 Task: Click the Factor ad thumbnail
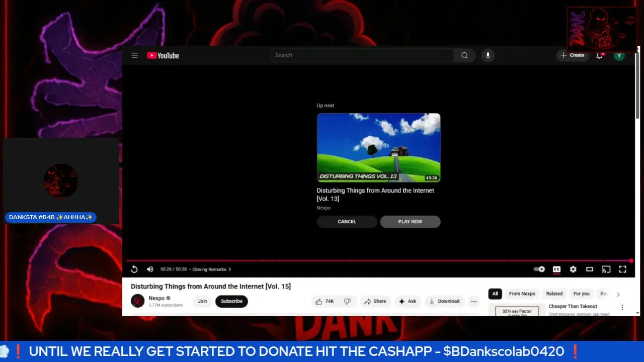(517, 311)
